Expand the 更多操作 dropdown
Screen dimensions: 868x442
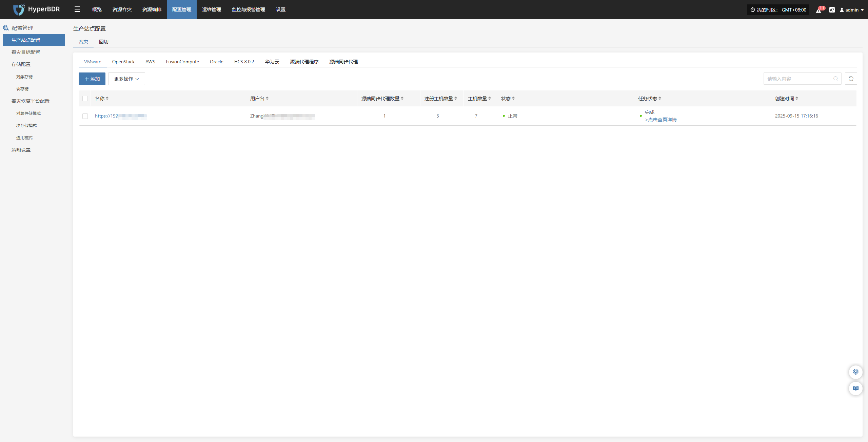pyautogui.click(x=126, y=79)
